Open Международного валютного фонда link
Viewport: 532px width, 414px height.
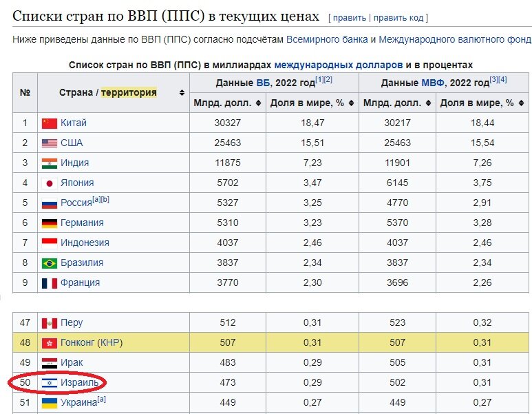(455, 40)
